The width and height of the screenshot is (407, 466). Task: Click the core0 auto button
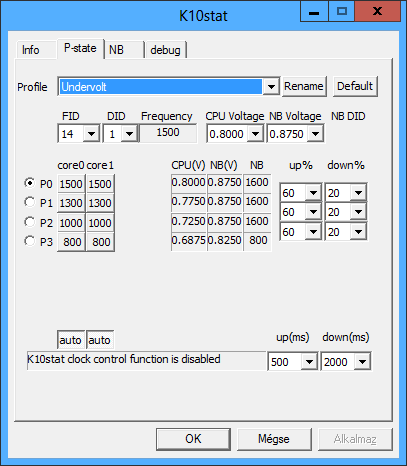[71, 340]
